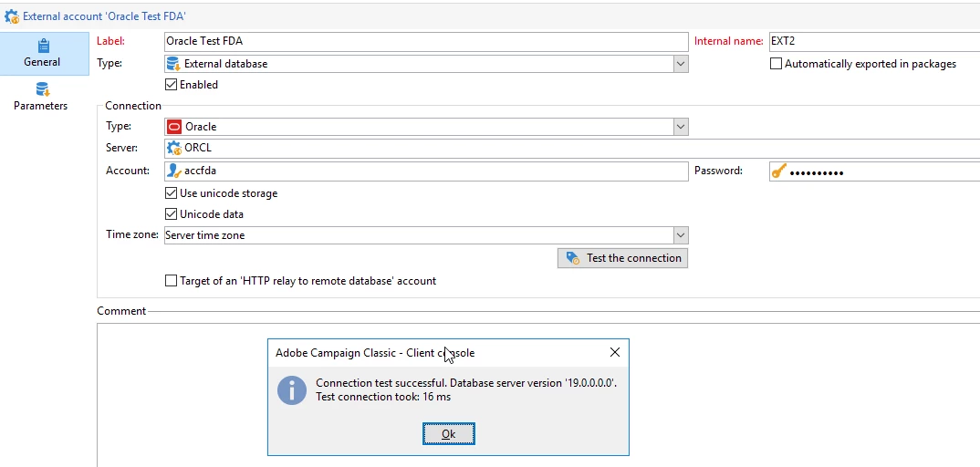The height and width of the screenshot is (467, 980).
Task: Click the Password input field
Action: coord(875,171)
